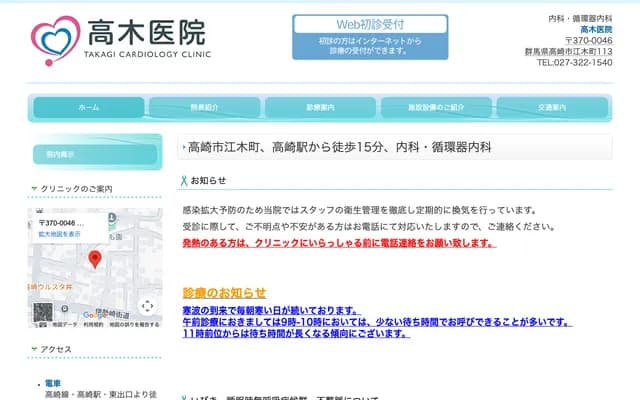Screen dimensions: 640x400
Task: Open the 高木医院 link in header
Action: (596, 30)
